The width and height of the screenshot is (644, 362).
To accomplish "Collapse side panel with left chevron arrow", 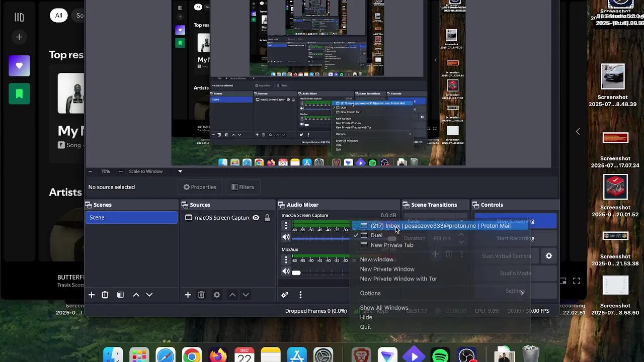I will (x=578, y=131).
